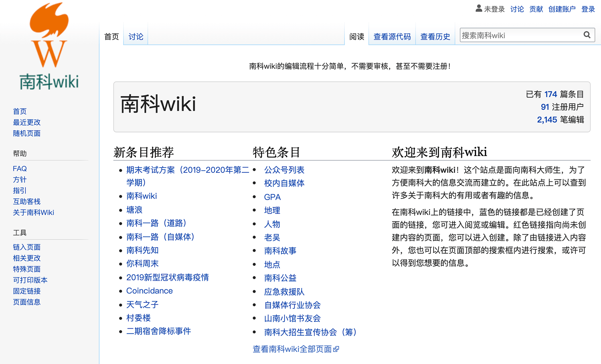
Task: Open the FAQ help page
Action: coord(19,169)
